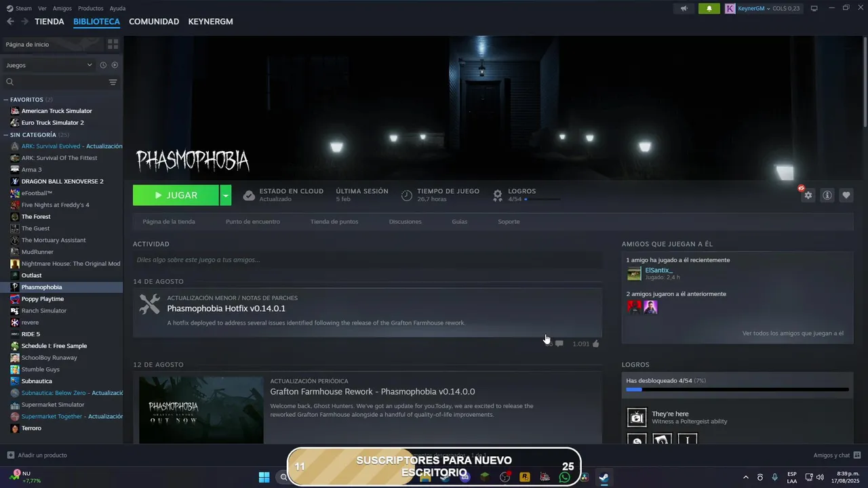
Task: Click the taskbar volume speaker icon
Action: pos(820,477)
